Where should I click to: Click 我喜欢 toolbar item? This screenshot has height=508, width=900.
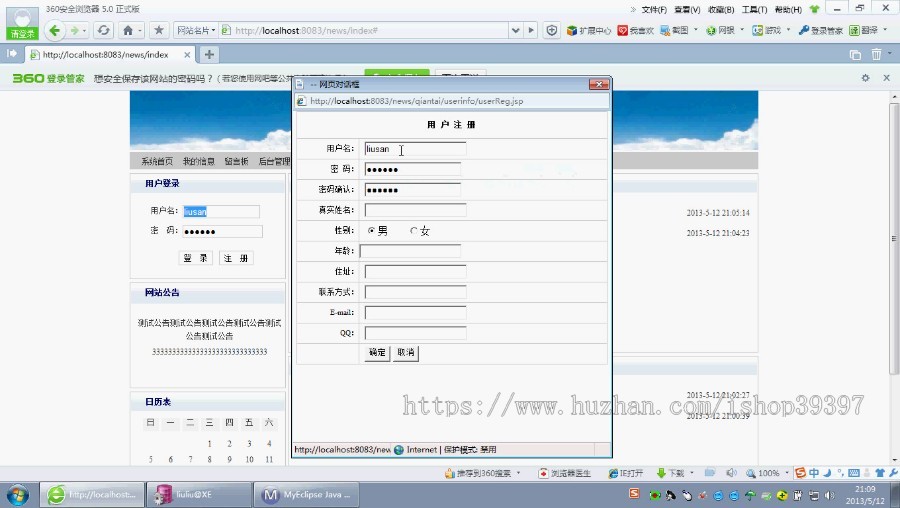tap(635, 30)
